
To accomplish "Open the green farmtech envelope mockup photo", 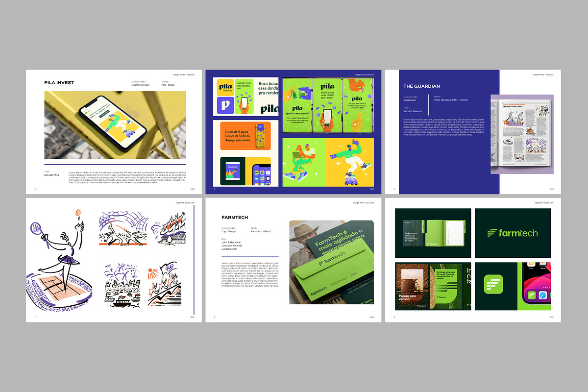I will click(331, 262).
